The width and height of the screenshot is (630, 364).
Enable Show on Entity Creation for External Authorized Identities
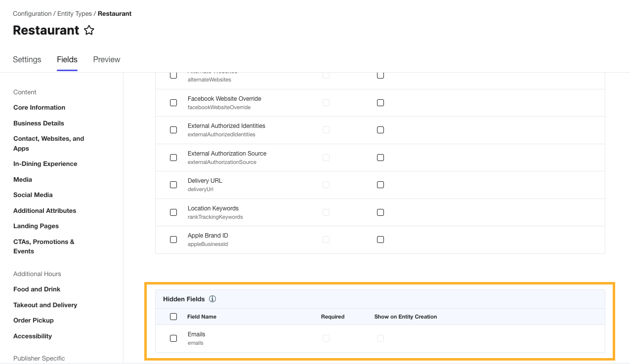click(x=380, y=130)
